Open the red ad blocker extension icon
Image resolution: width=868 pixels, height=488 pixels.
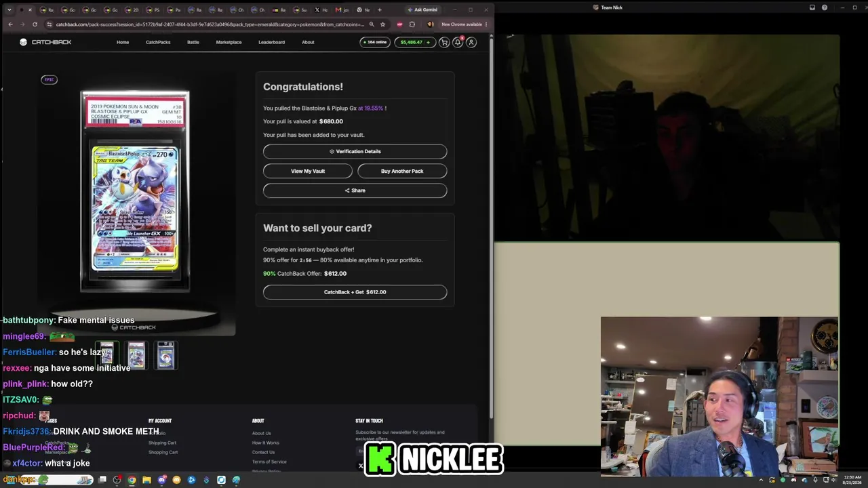pyautogui.click(x=399, y=24)
